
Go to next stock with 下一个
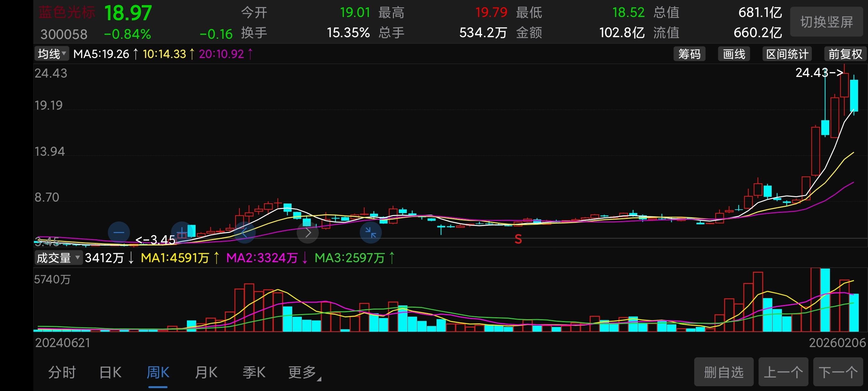click(838, 372)
